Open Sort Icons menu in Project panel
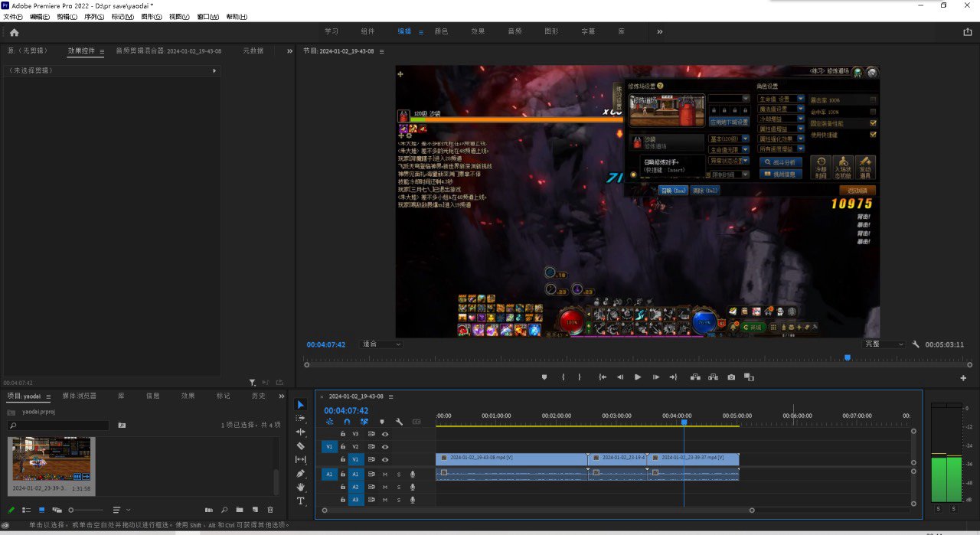This screenshot has width=980, height=535. pyautogui.click(x=121, y=510)
